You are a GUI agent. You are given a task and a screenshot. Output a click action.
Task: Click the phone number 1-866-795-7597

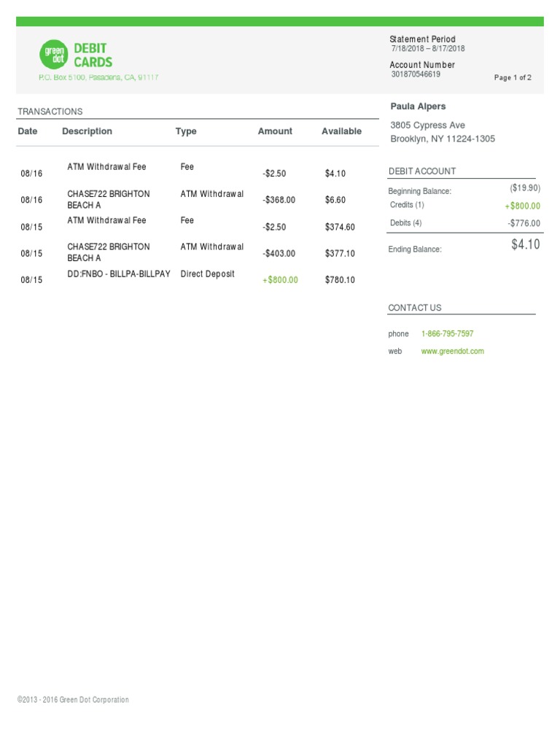pyautogui.click(x=447, y=333)
